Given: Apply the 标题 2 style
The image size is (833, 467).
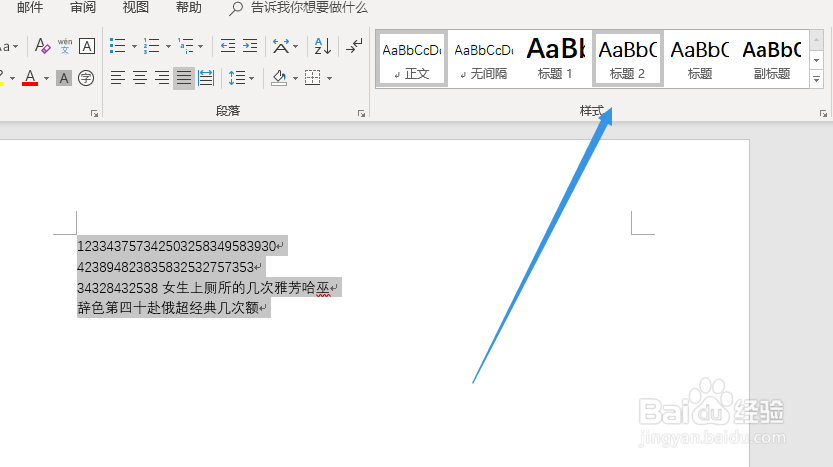Looking at the screenshot, I should (627, 58).
